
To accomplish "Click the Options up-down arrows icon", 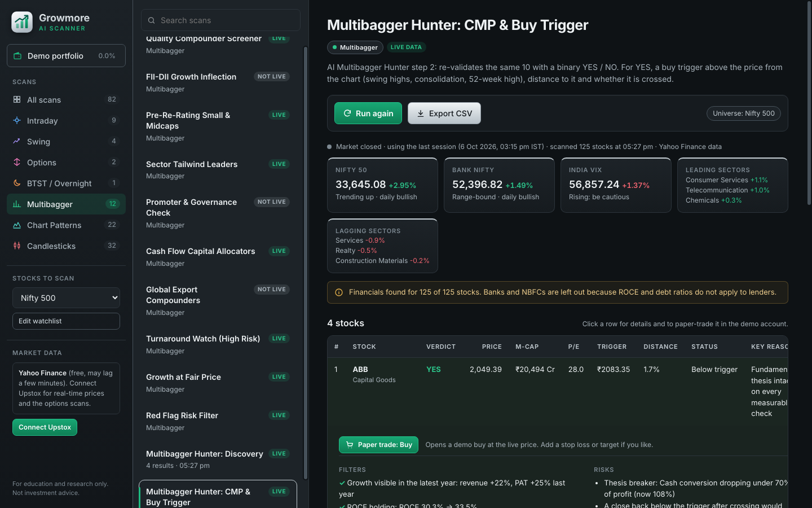I will click(x=17, y=162).
